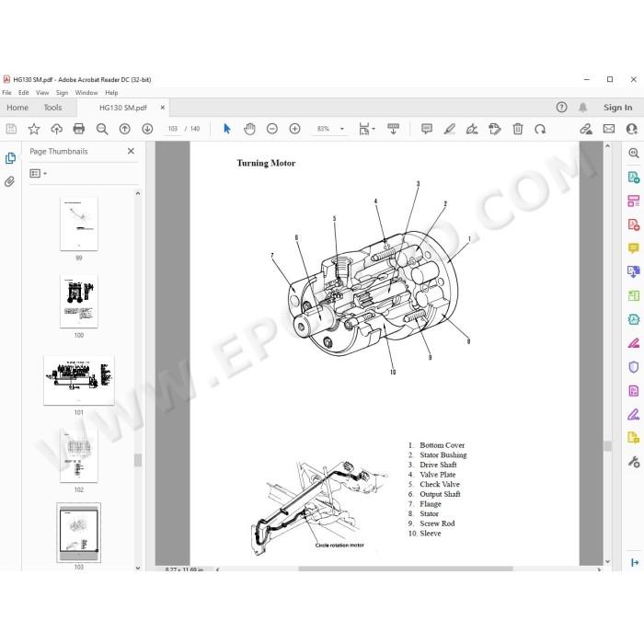This screenshot has height=644, width=644.
Task: Close the HG130 SM.pdf tab
Action: pyautogui.click(x=163, y=108)
